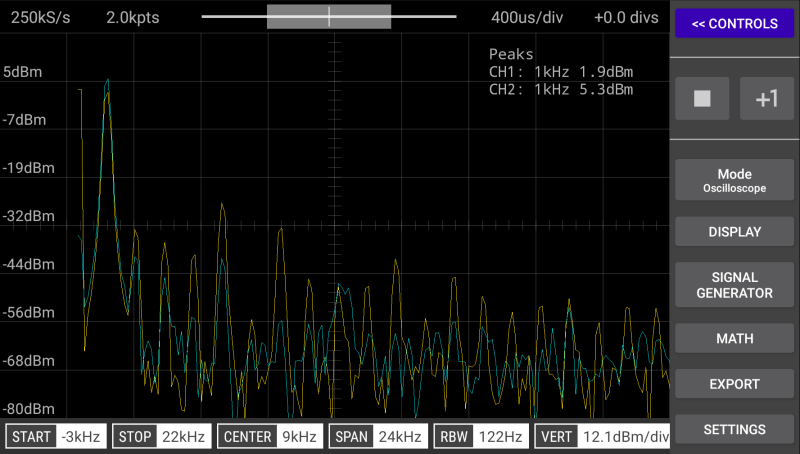800x454 pixels.
Task: Open the DISPLAY menu
Action: point(734,232)
